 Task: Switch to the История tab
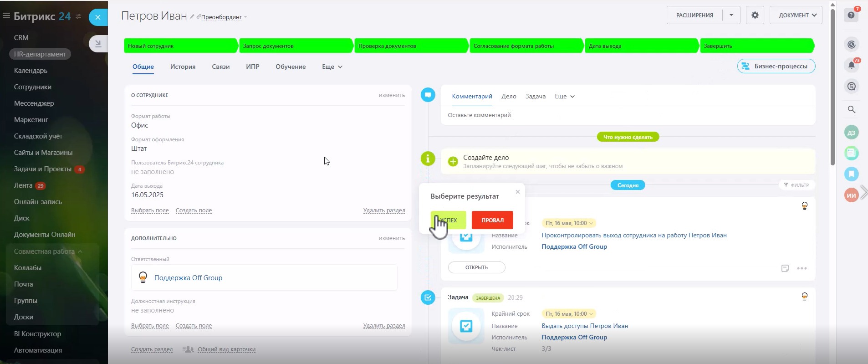click(x=183, y=67)
